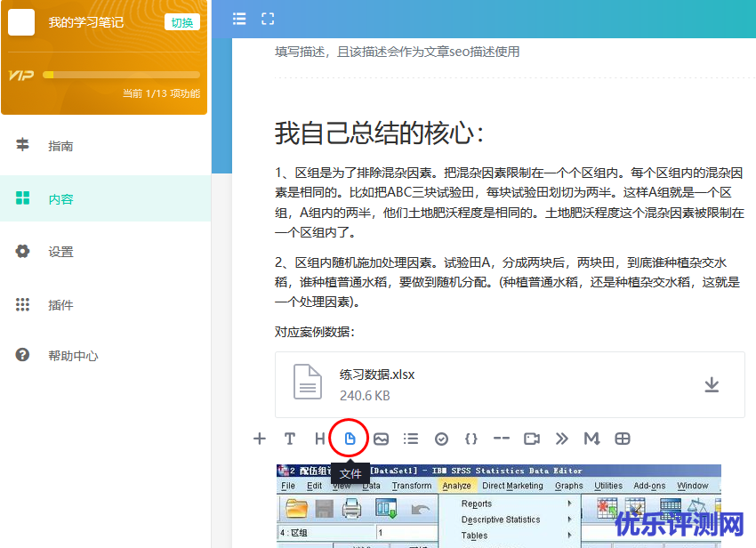
Task: Insert a bulleted list block
Action: click(411, 439)
